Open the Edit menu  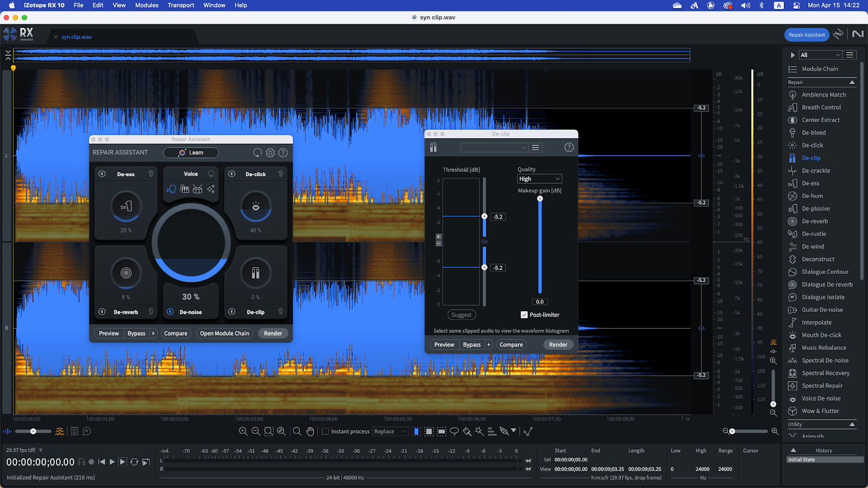(x=98, y=5)
